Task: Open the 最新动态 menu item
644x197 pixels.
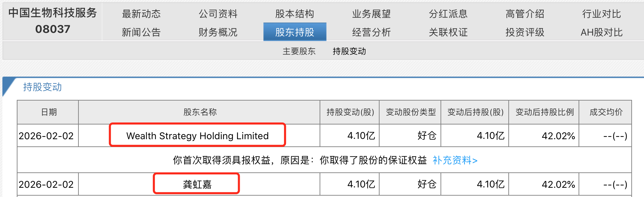Action: coord(141,14)
